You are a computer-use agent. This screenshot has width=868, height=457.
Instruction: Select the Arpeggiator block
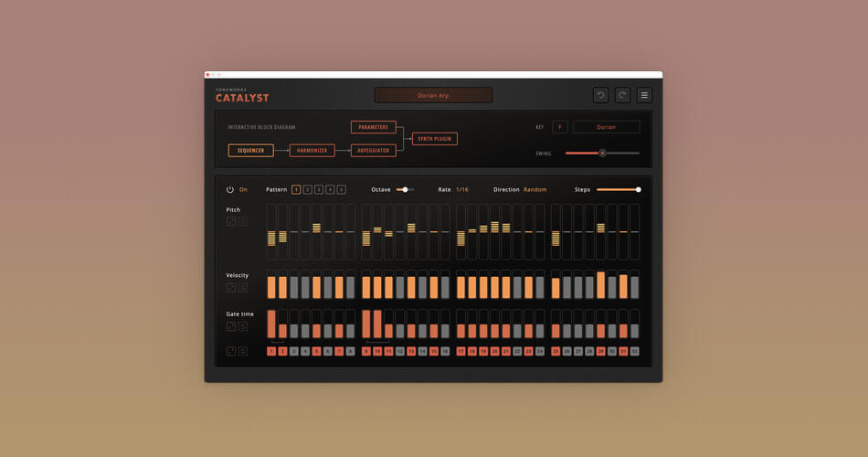373,150
